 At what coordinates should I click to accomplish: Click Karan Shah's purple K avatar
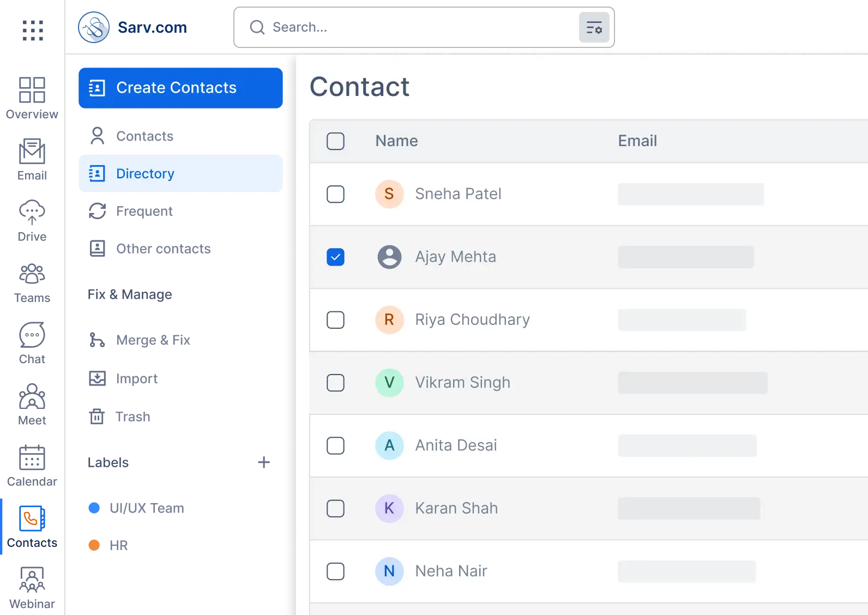[x=389, y=508]
